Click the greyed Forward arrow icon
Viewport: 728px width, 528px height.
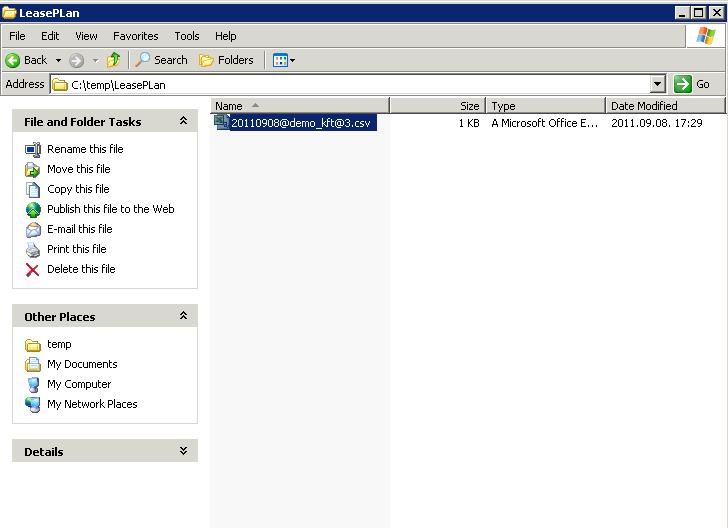77,60
